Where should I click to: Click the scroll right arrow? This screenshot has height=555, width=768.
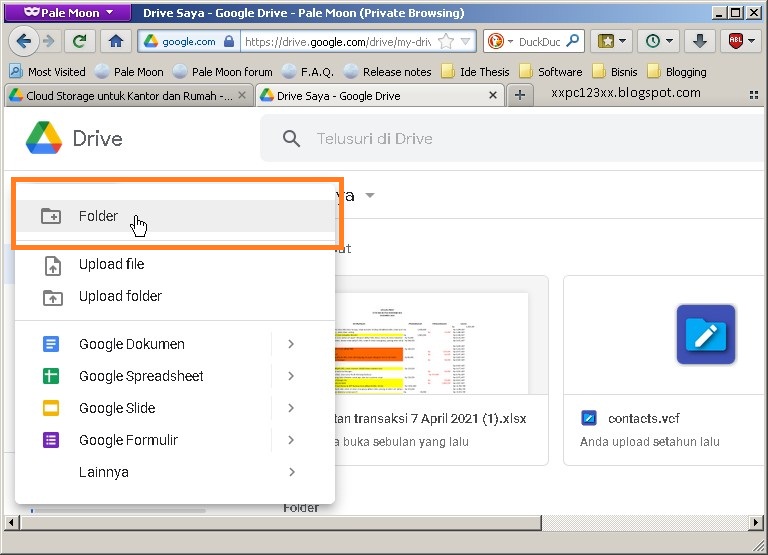tap(756, 523)
